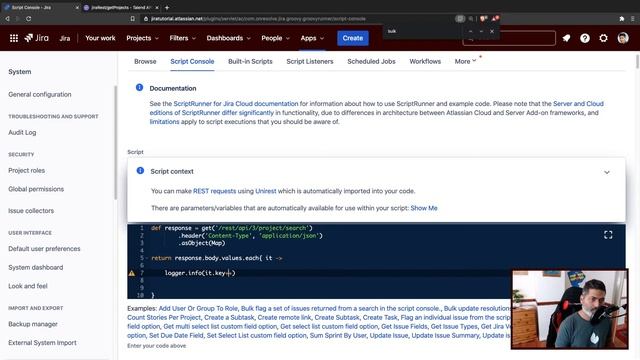Screen dimensions: 640x360
Task: Open General configuration in the sidebar
Action: [40, 94]
